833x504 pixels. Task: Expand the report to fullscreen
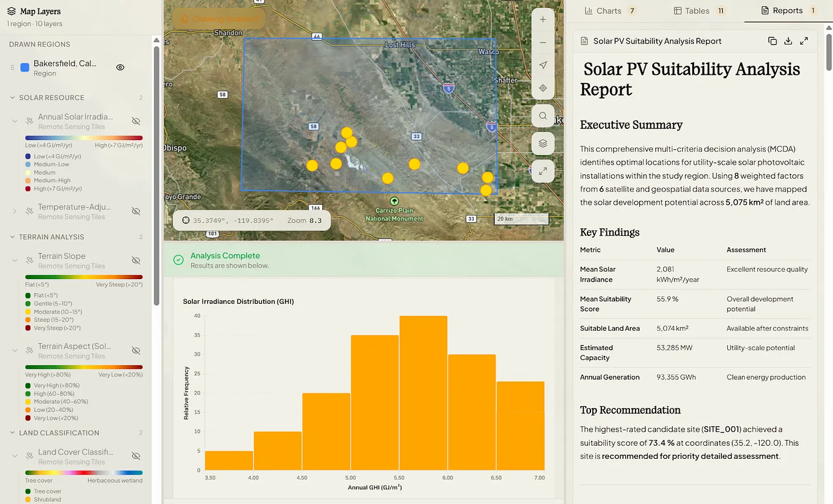click(x=803, y=41)
